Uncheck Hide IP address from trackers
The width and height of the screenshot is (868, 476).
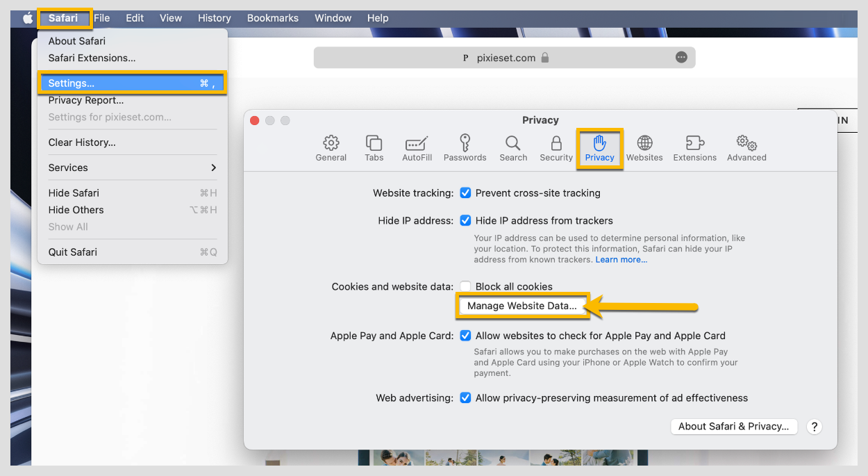pyautogui.click(x=465, y=221)
